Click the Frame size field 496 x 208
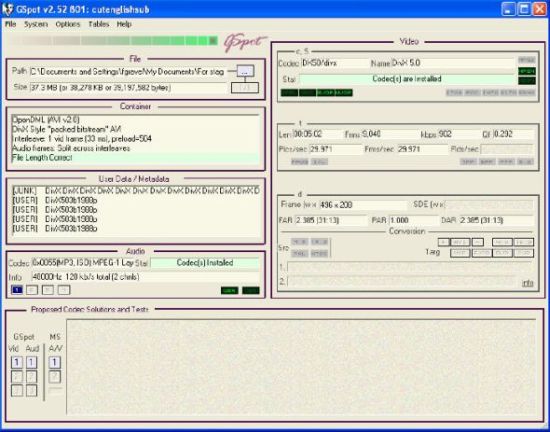Screen dimensions: 550x432 click(362, 205)
